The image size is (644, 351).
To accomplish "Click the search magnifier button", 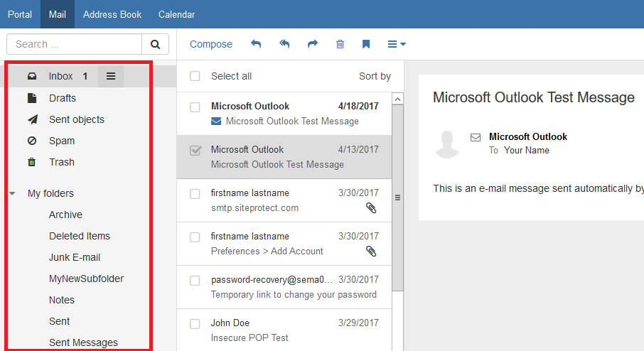I will coord(155,44).
